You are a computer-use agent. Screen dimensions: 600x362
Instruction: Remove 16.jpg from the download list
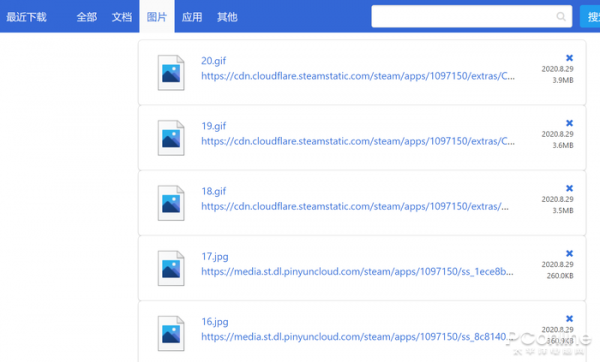click(x=569, y=318)
